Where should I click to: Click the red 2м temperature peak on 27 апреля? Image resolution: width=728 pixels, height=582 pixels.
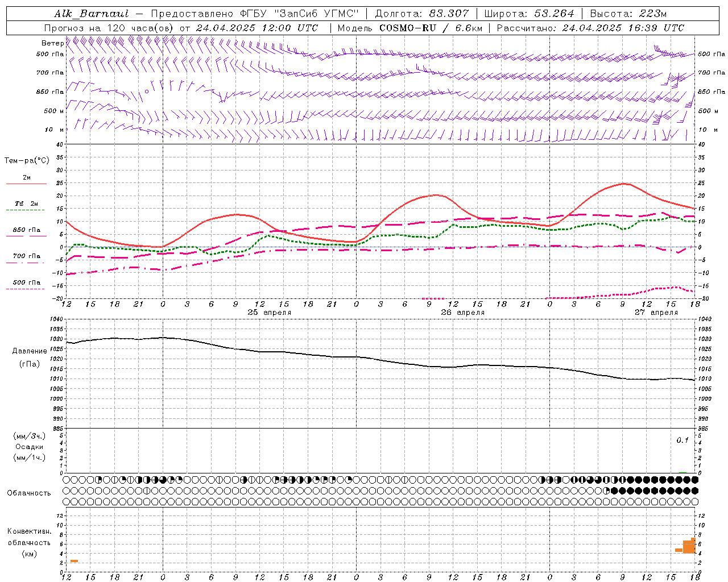pyautogui.click(x=624, y=184)
